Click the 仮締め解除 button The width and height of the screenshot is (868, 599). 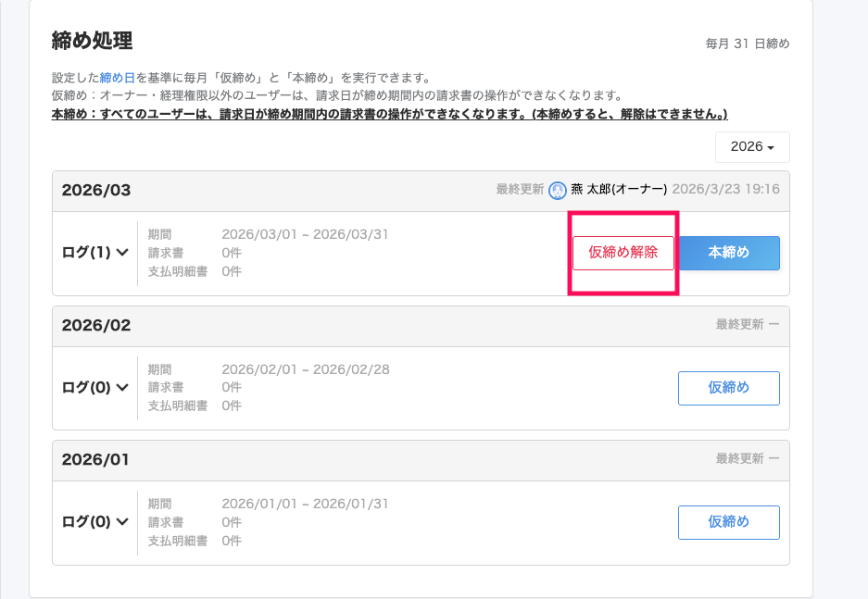pos(623,253)
